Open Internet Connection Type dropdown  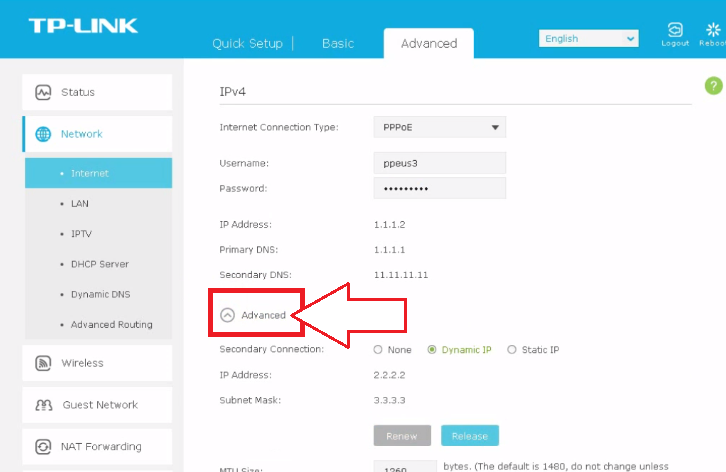tap(439, 127)
